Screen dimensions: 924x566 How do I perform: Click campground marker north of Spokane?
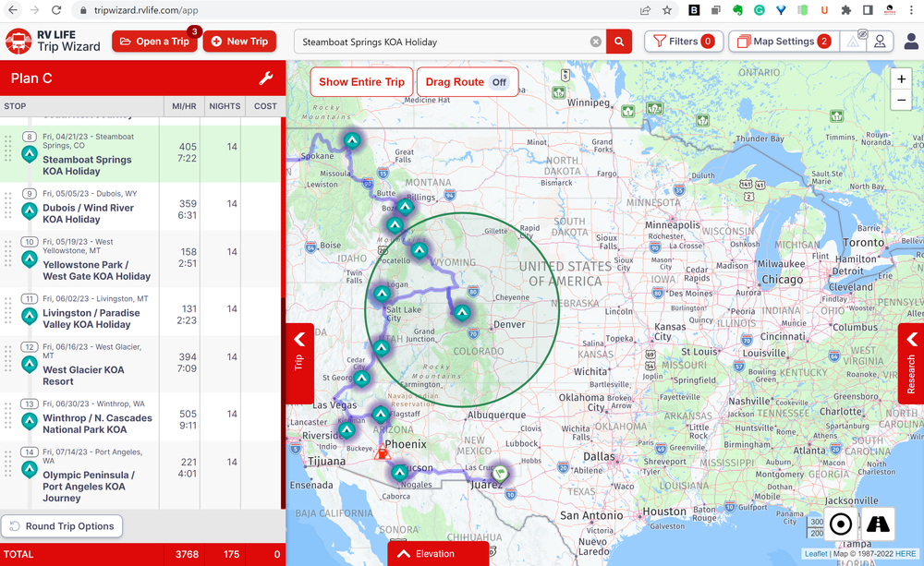pyautogui.click(x=352, y=140)
